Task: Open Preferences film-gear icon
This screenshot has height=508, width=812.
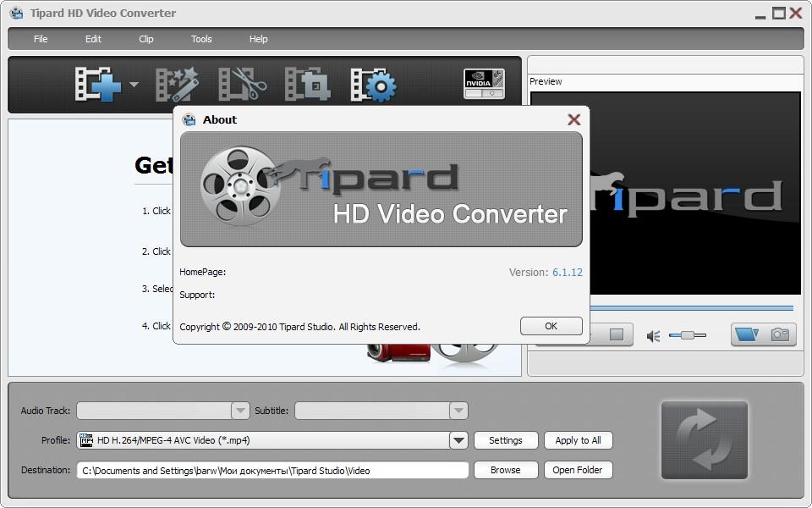Action: (373, 84)
